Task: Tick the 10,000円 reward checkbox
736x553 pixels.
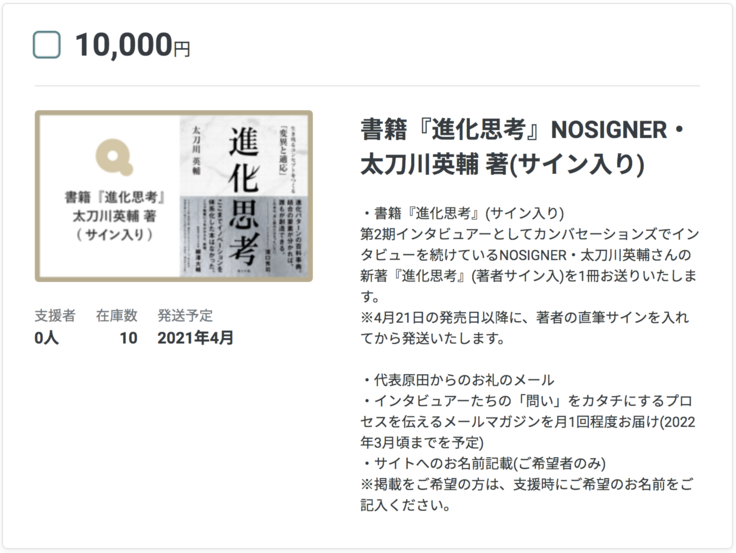Action: point(47,45)
